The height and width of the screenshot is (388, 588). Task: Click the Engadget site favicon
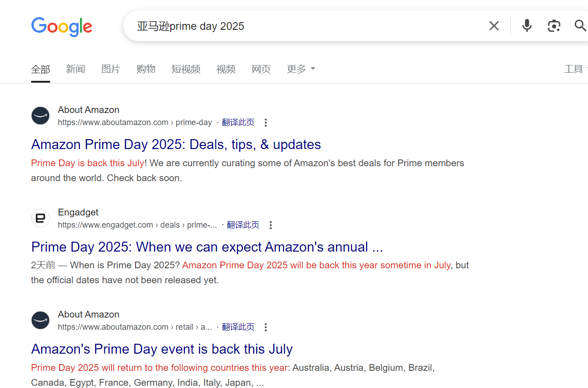pyautogui.click(x=40, y=218)
